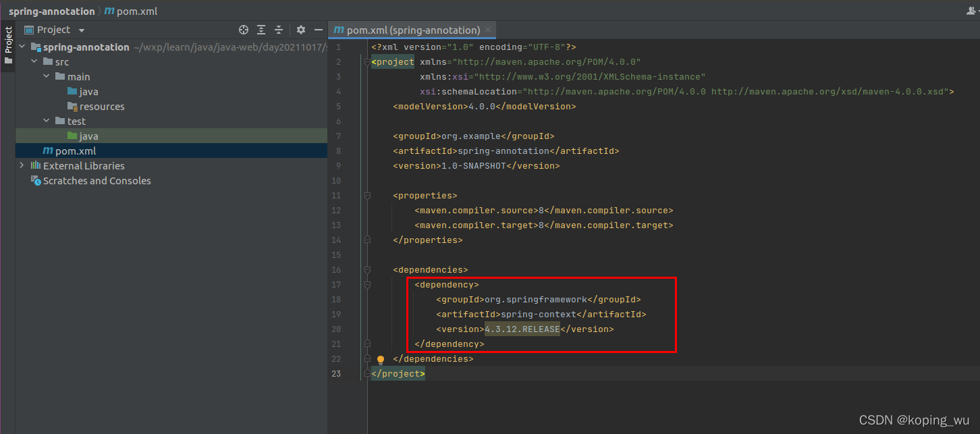The image size is (980, 434).
Task: Click the 1.0-SNAPSHOT version text
Action: pyautogui.click(x=473, y=166)
